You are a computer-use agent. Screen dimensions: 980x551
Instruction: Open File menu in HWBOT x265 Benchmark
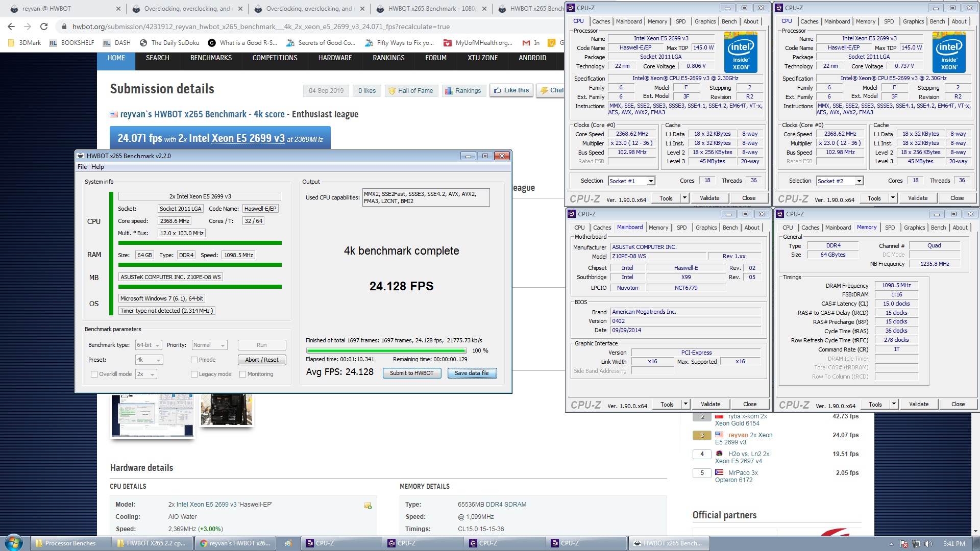click(82, 167)
